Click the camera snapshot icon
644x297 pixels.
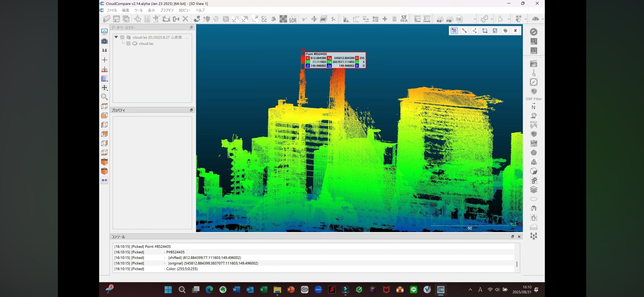pos(104,41)
